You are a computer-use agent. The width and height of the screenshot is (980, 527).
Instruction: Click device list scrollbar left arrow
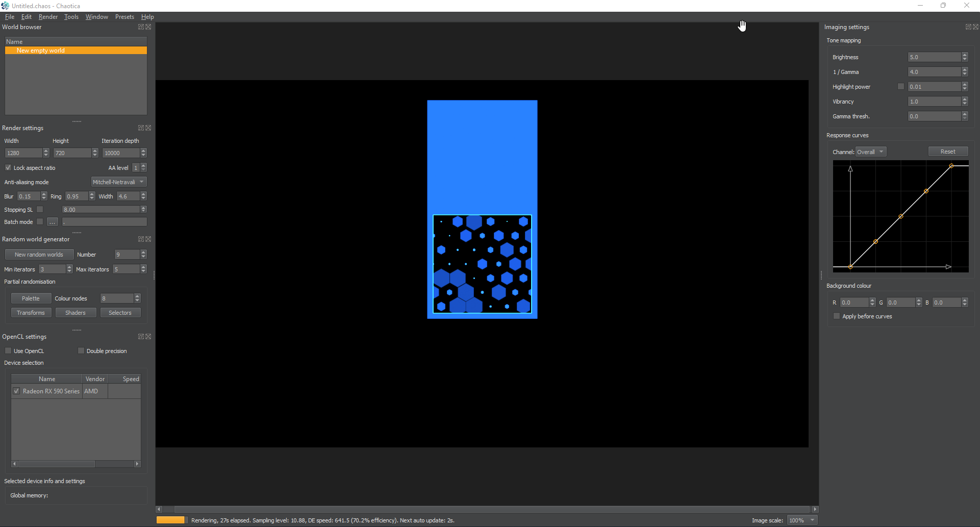point(15,464)
